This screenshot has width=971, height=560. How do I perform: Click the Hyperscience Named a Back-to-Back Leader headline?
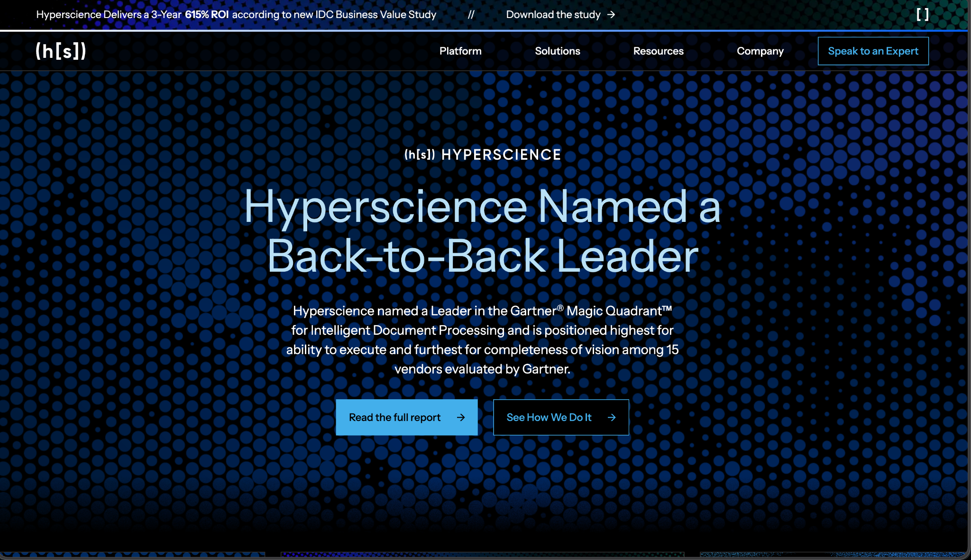pyautogui.click(x=483, y=231)
